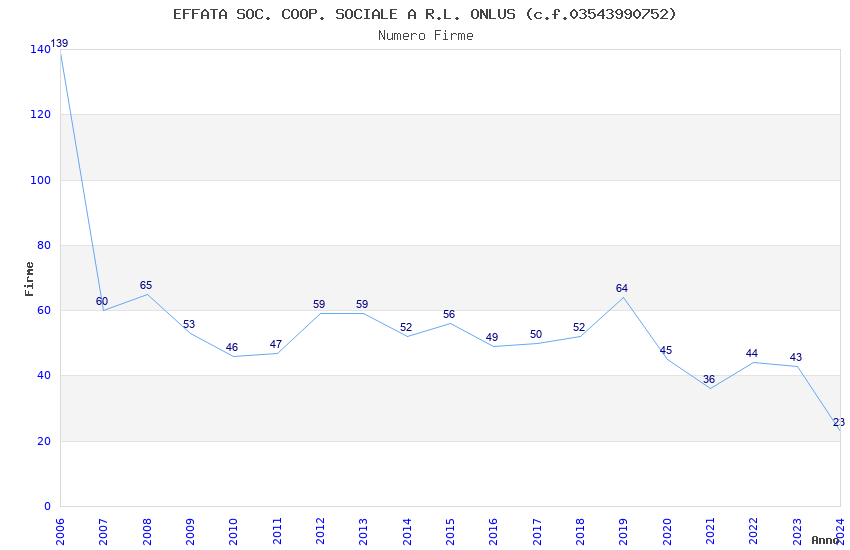Select the 47 data label for 2011
Screen dimensions: 850x550
(276, 344)
